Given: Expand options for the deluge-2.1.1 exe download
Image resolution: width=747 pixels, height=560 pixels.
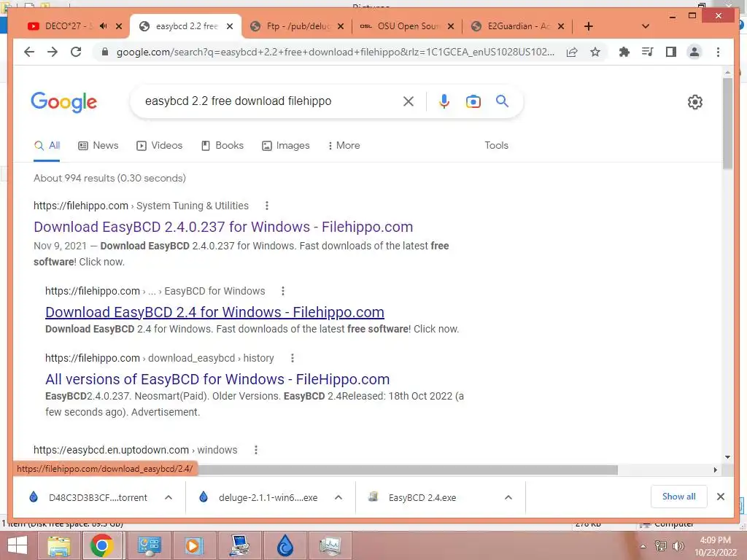Looking at the screenshot, I should point(338,497).
